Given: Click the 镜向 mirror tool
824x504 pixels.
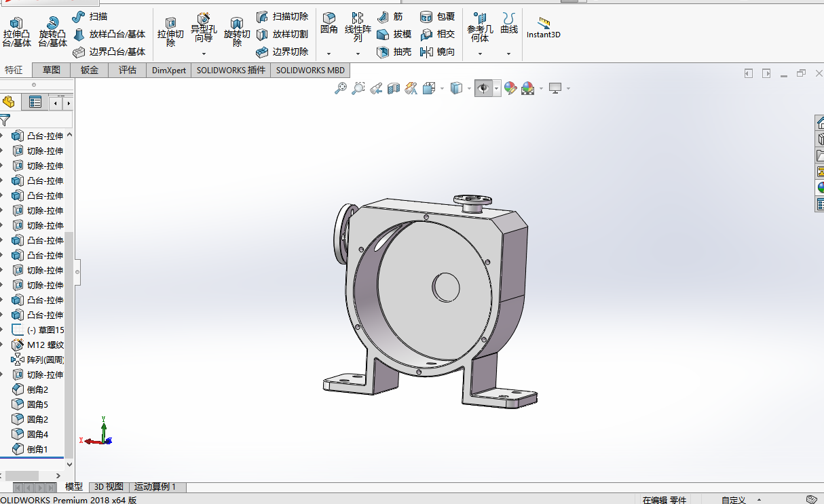Looking at the screenshot, I should 438,52.
